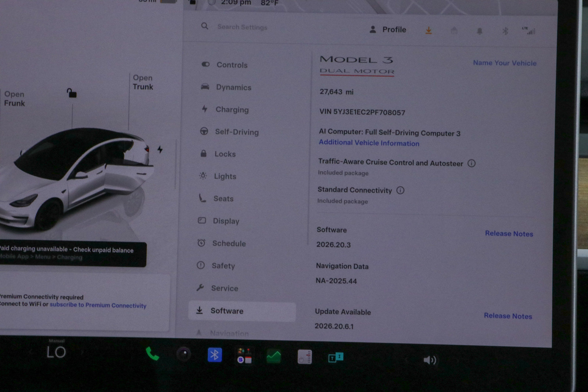The height and width of the screenshot is (392, 588).
Task: Open notifications with the bell icon
Action: 480,31
